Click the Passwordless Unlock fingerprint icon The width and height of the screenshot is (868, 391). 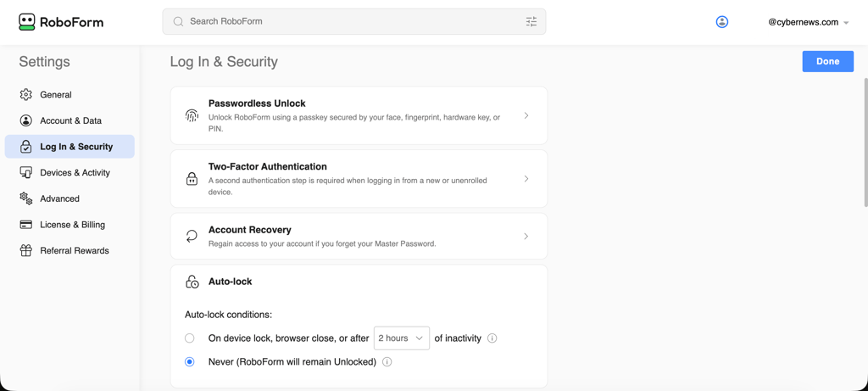[192, 115]
